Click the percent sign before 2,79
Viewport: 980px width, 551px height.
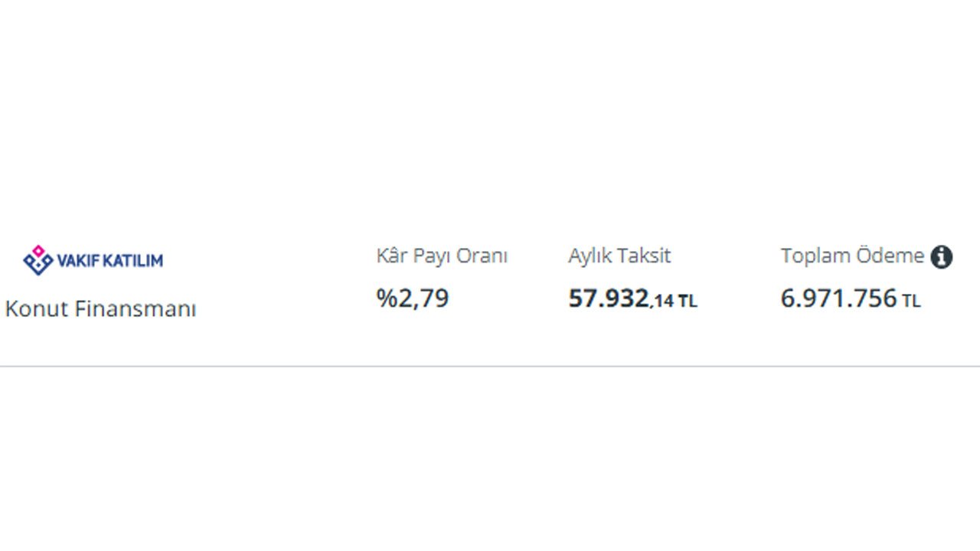pyautogui.click(x=387, y=298)
